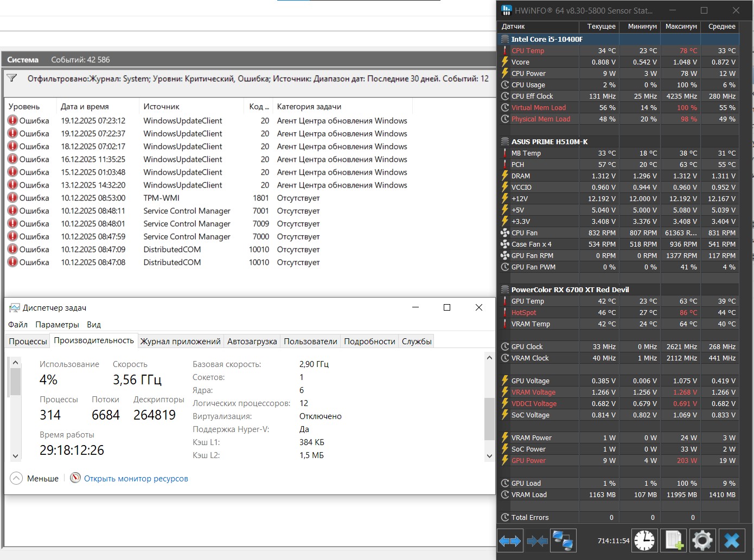The image size is (754, 560).
Task: Select the TPM-WMI error event row
Action: 208,198
